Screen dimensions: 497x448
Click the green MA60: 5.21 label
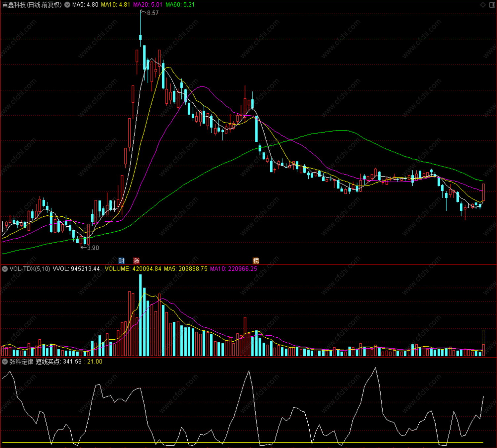(x=180, y=5)
